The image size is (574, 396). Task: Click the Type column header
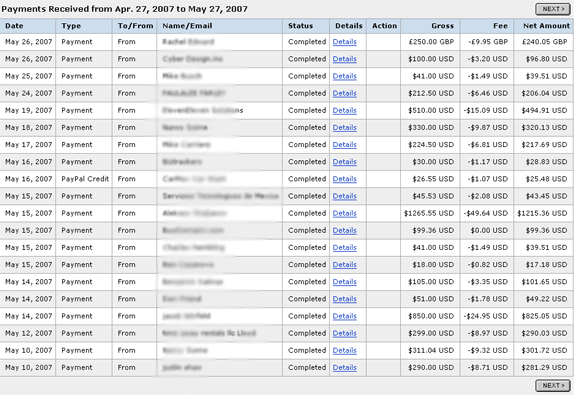pyautogui.click(x=84, y=26)
